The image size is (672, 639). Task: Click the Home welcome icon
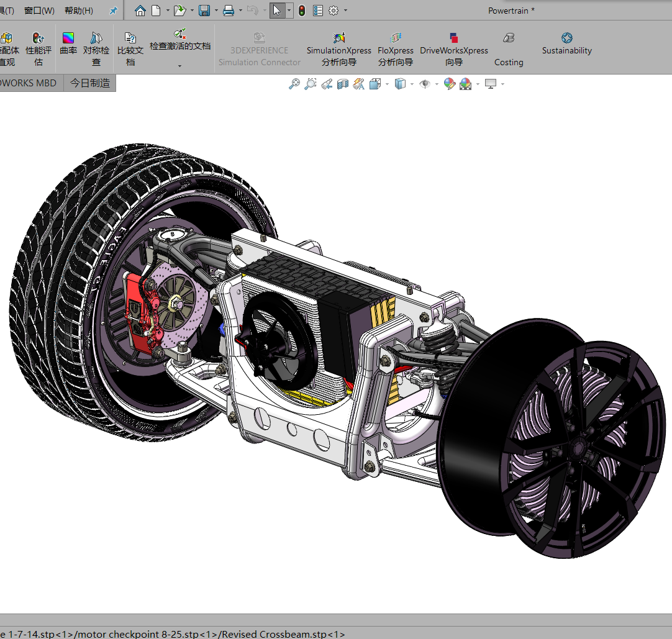point(140,11)
